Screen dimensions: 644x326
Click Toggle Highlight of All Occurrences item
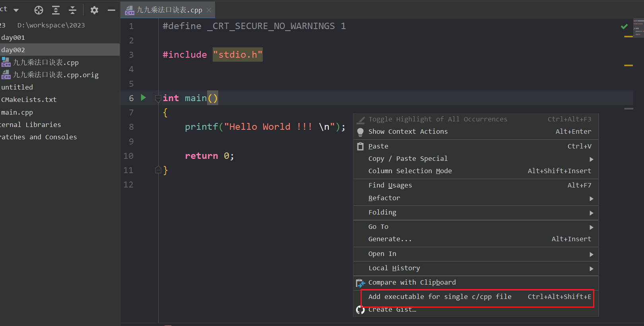click(476, 119)
